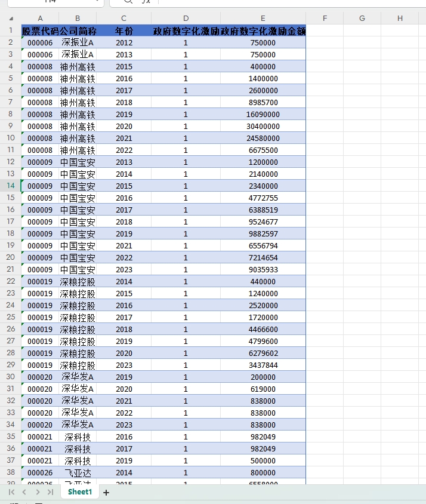The image size is (426, 504).
Task: Select cell with amount 6556794
Action: pos(263,245)
